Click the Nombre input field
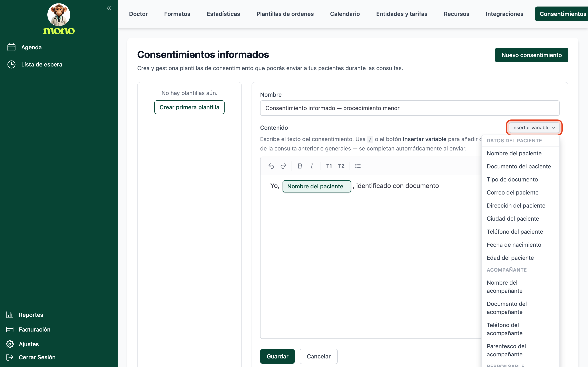588x367 pixels. pyautogui.click(x=410, y=108)
